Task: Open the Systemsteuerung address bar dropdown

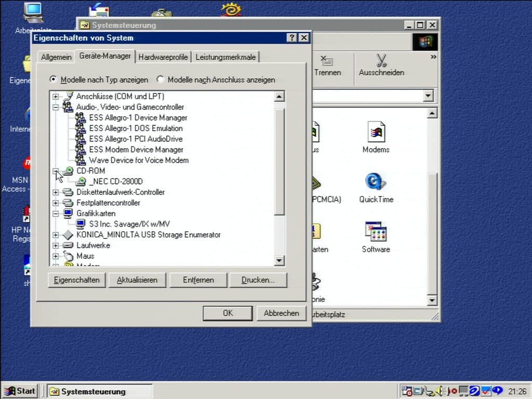Action: click(428, 96)
